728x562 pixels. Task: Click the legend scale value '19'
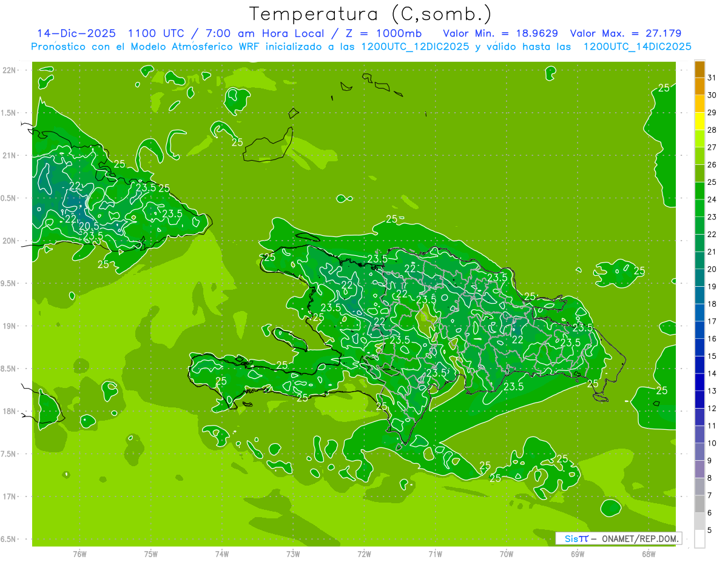[712, 287]
